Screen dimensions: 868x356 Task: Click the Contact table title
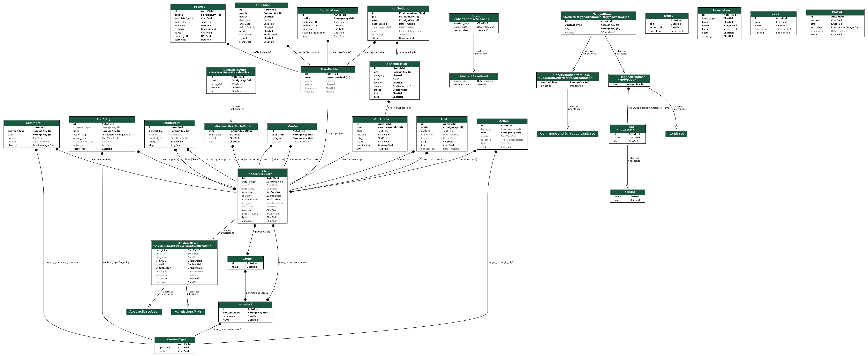coord(292,126)
